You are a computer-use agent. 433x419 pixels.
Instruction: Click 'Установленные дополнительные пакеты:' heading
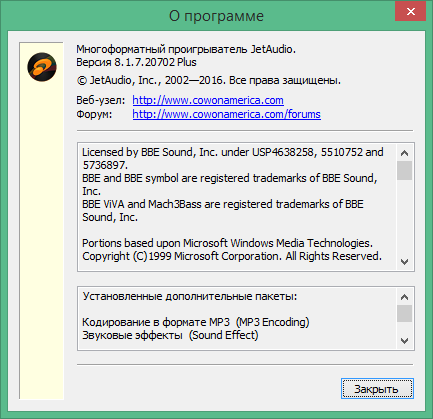(190, 296)
